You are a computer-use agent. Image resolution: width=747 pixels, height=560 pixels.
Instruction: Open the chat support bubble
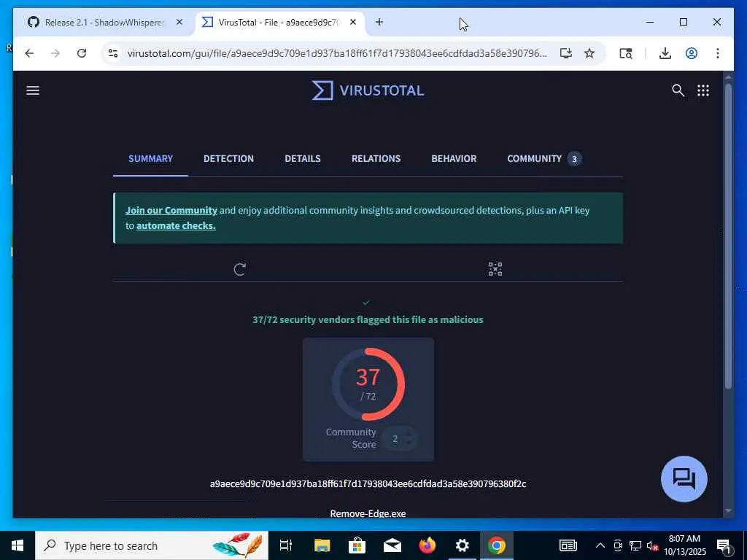[x=684, y=478]
